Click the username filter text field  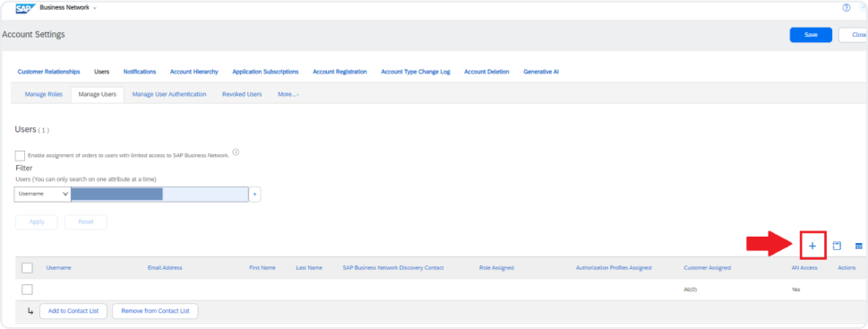coord(159,195)
